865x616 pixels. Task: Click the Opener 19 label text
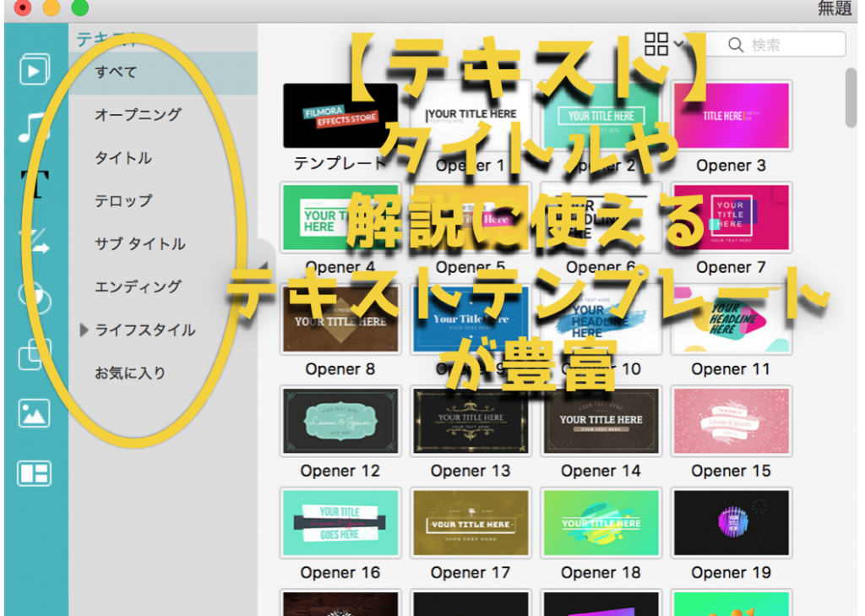[731, 573]
